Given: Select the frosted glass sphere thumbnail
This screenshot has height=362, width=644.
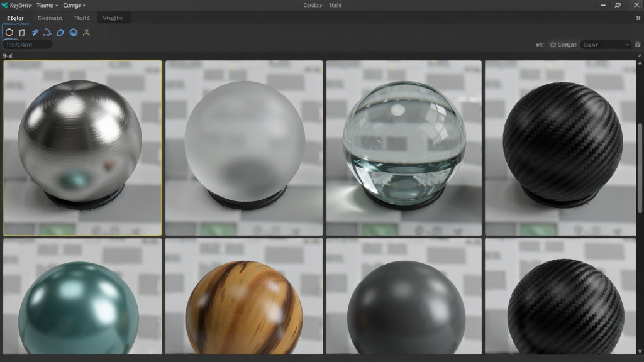Looking at the screenshot, I should pos(244,148).
